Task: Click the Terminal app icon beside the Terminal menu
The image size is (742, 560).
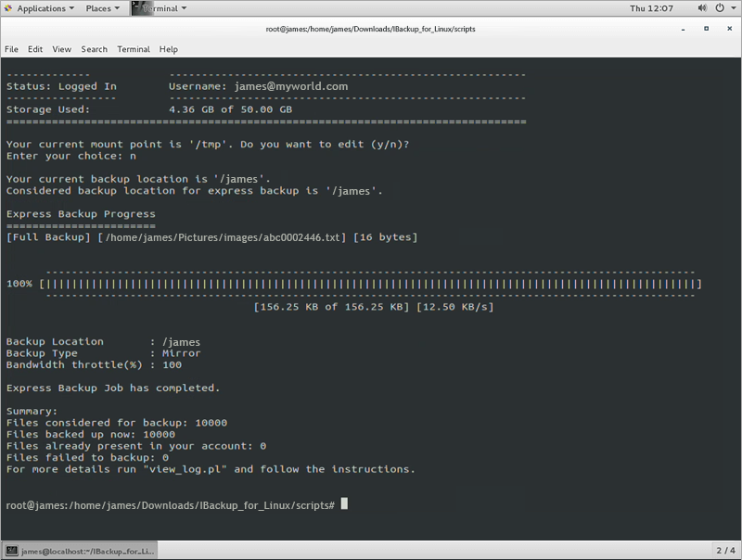Action: [x=136, y=7]
